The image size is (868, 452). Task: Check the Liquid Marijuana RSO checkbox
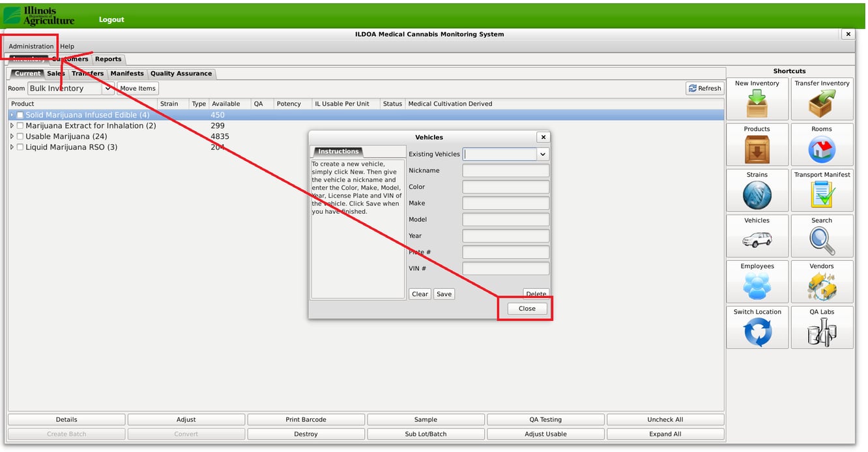coord(20,147)
